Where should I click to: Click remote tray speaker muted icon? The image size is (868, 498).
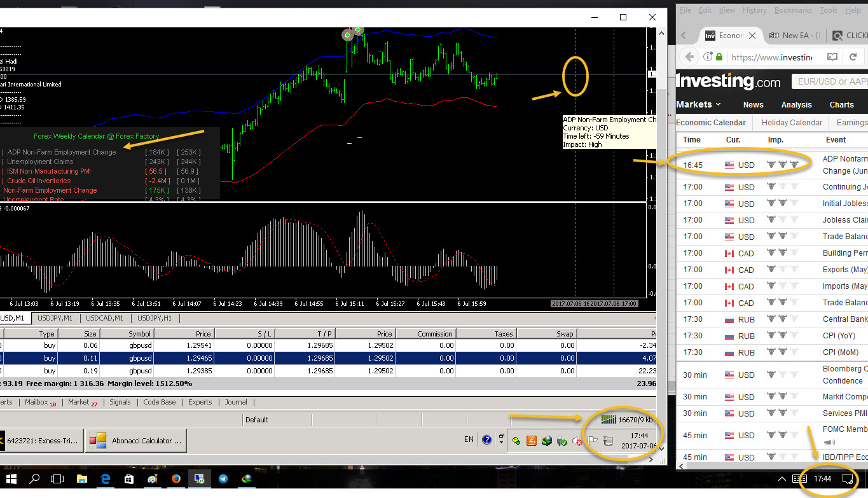[x=577, y=440]
